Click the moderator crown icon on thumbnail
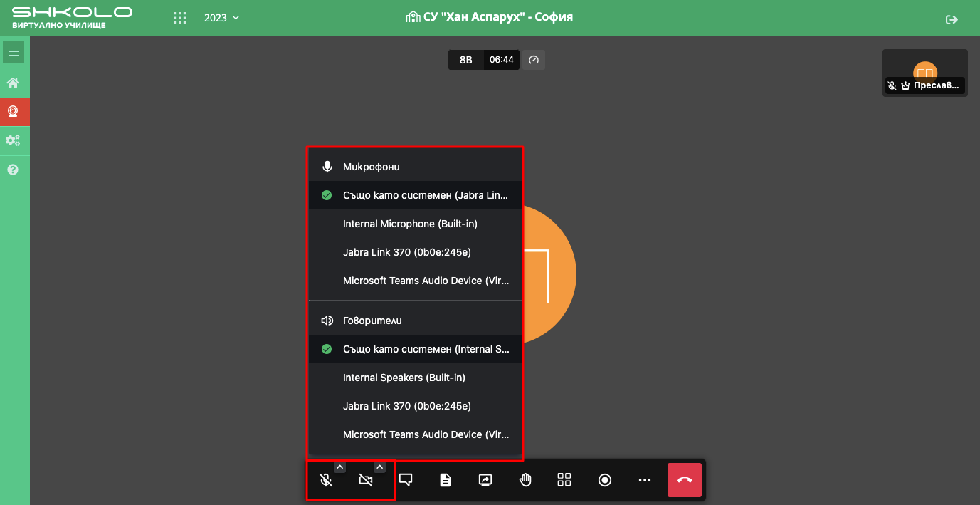The image size is (980, 505). tap(905, 86)
